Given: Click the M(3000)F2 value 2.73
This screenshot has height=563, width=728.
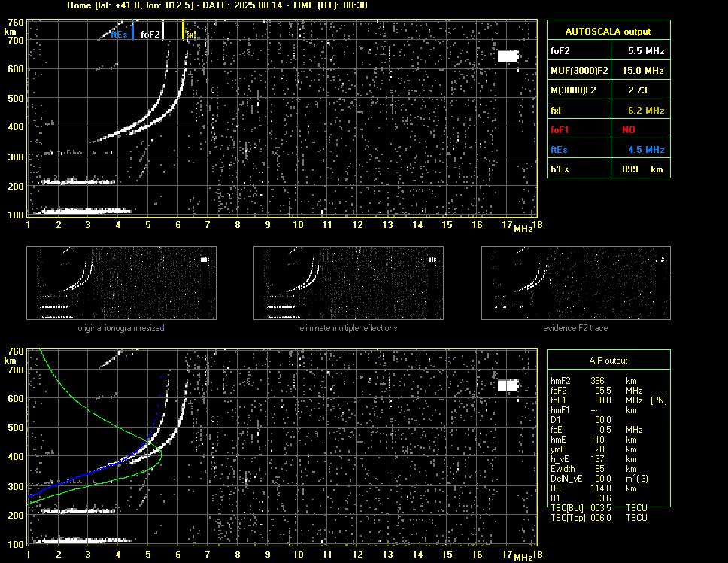Looking at the screenshot, I should pyautogui.click(x=638, y=90).
